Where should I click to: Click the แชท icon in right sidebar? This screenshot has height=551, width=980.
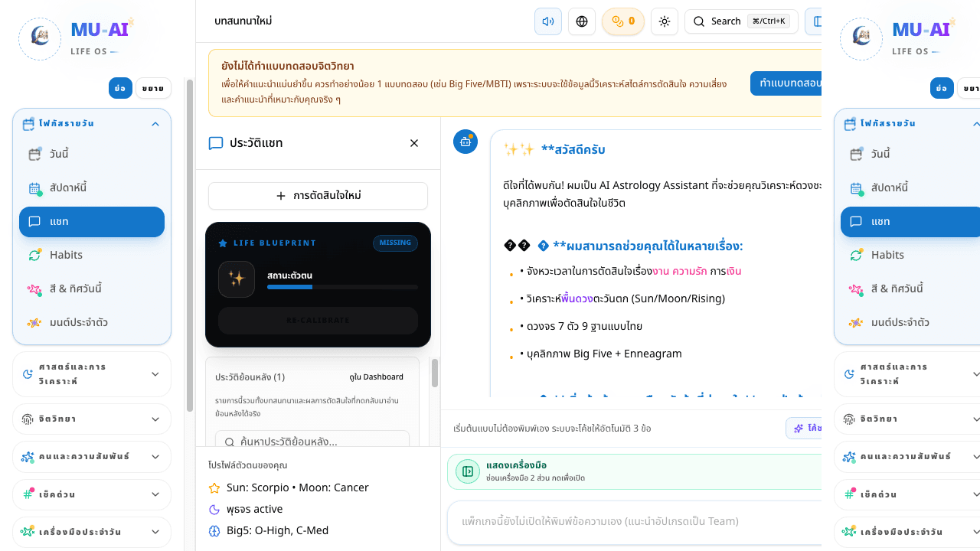point(856,221)
